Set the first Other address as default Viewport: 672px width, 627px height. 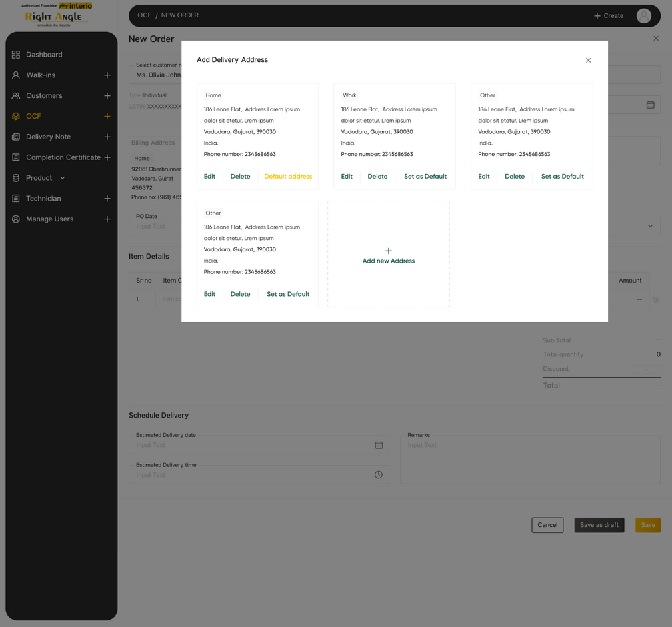pos(562,177)
